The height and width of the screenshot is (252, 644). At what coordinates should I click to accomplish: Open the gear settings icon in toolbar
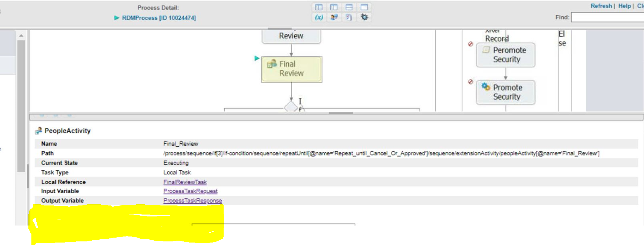(364, 17)
